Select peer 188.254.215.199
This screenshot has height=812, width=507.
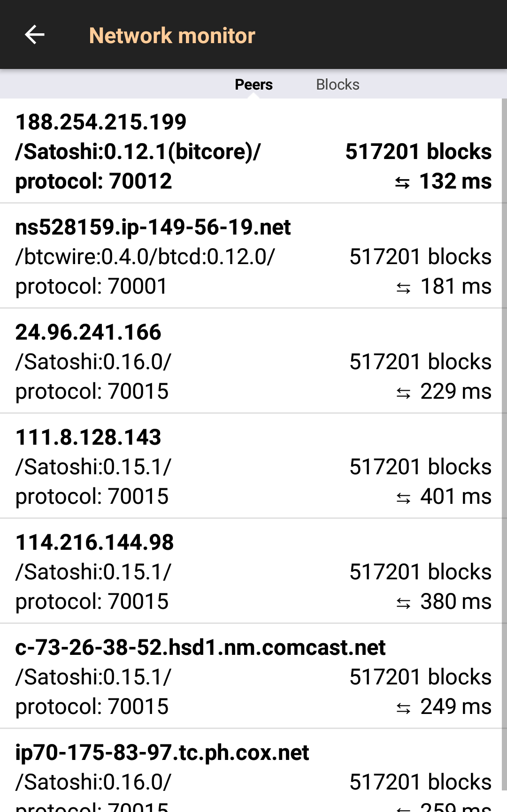click(x=101, y=122)
